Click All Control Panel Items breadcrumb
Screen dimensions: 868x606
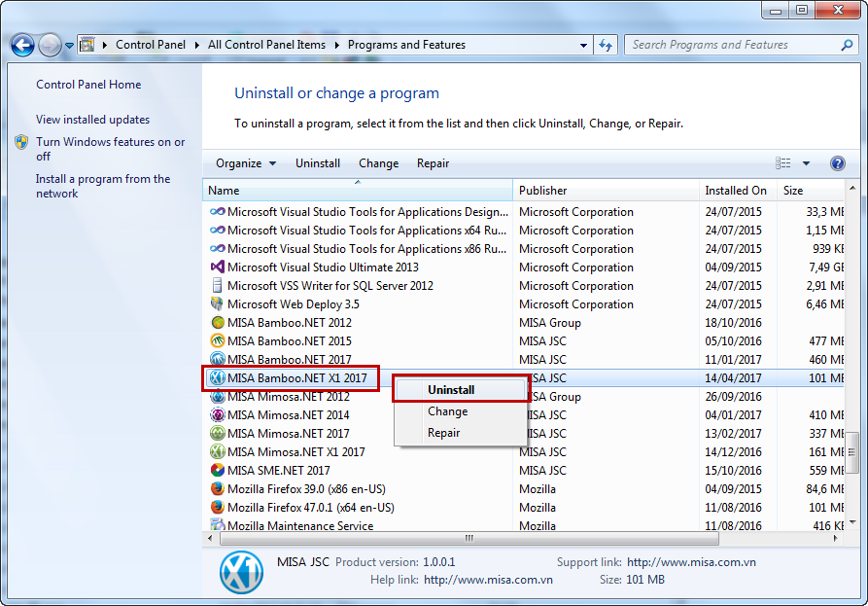click(267, 45)
